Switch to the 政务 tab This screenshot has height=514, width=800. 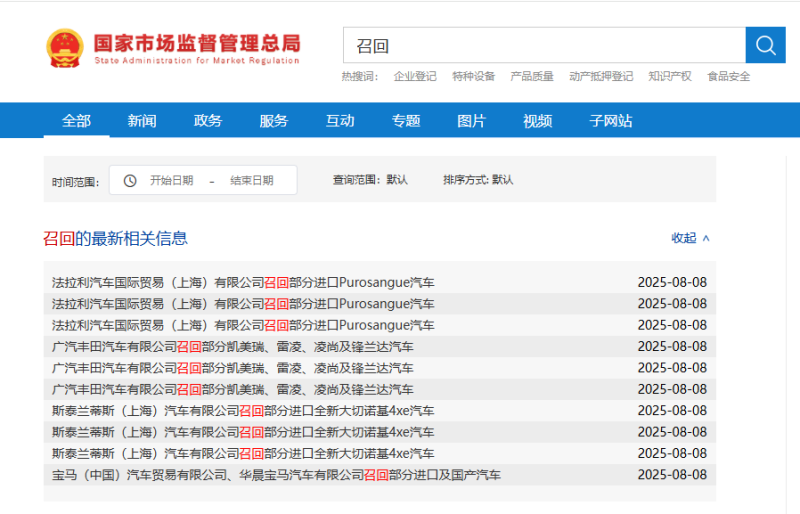[208, 121]
